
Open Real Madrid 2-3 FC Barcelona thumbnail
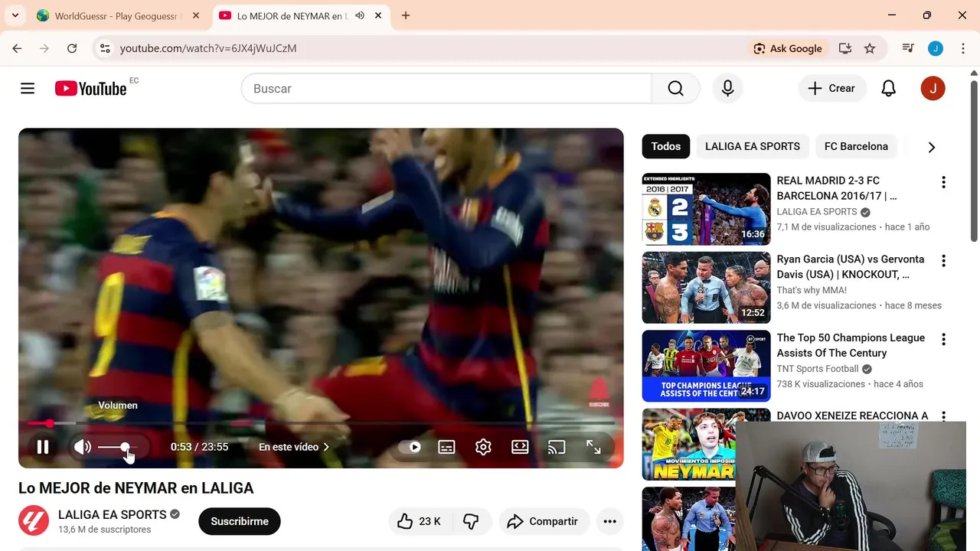pos(706,209)
